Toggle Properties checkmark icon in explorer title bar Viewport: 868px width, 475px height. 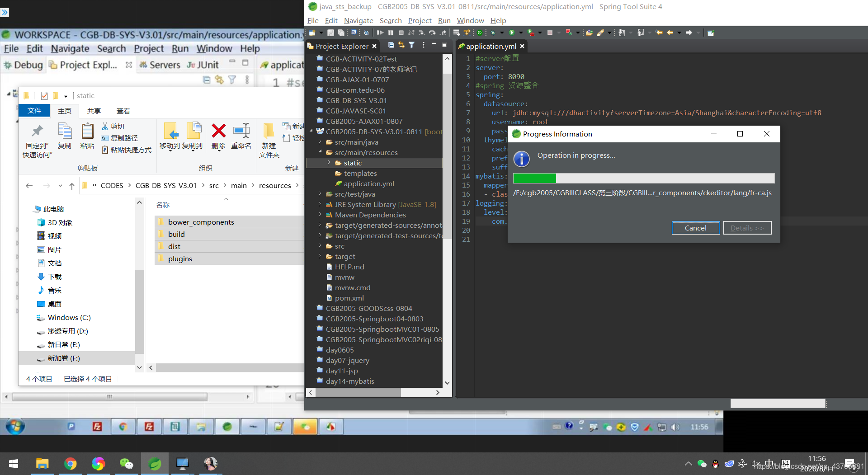(x=44, y=96)
